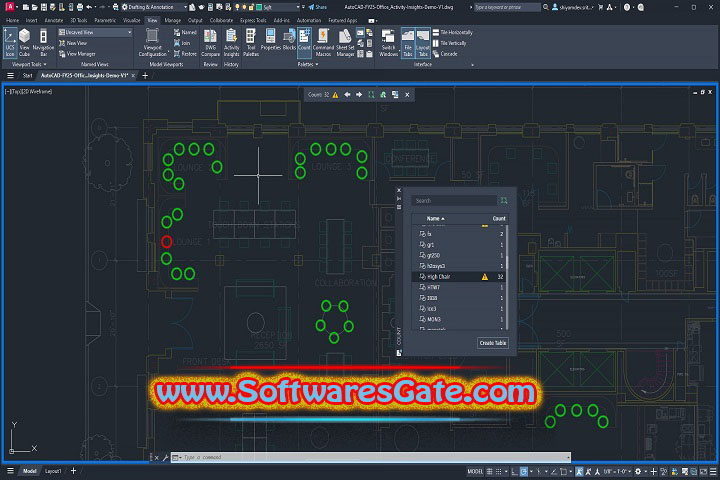Open the Unsaved View dropdown

(95, 32)
